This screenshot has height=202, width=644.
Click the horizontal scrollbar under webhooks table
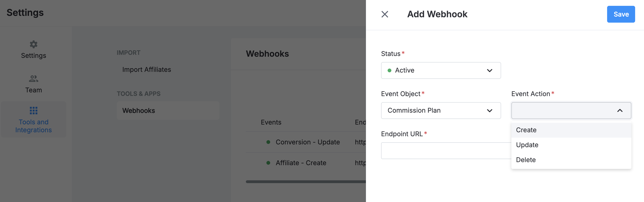pyautogui.click(x=306, y=182)
